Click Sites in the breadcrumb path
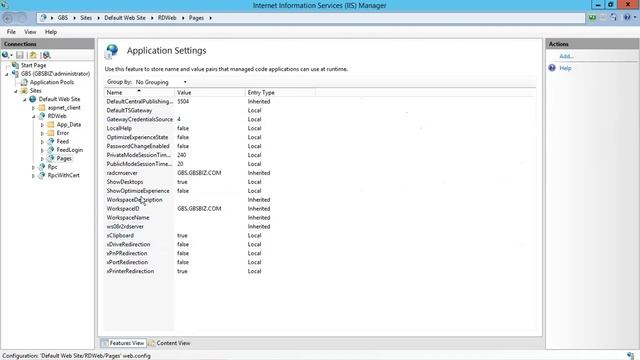The image size is (640, 360). (x=86, y=18)
